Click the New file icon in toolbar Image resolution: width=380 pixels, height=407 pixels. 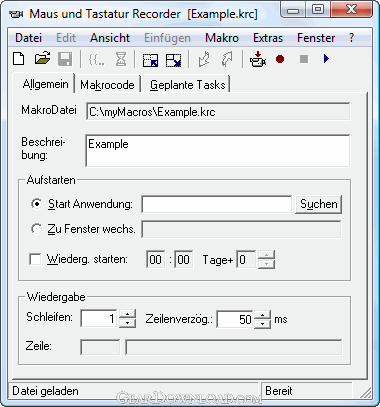click(x=19, y=59)
